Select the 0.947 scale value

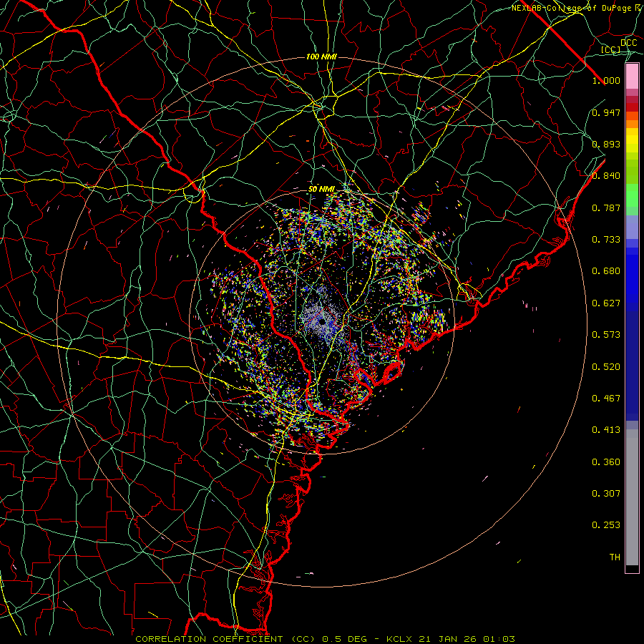(606, 112)
